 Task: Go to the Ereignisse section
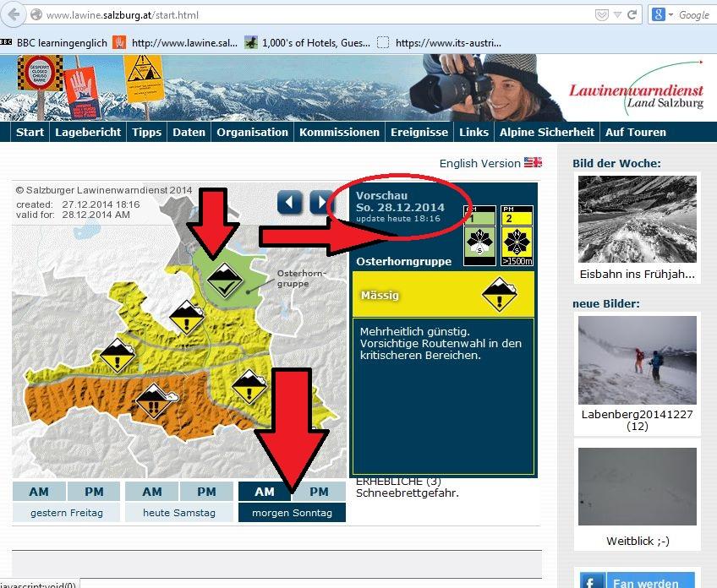point(419,132)
